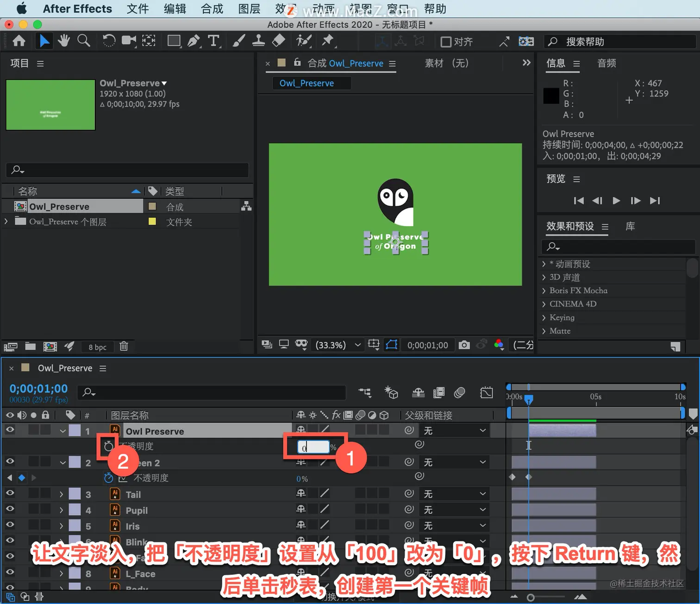
Task: Create new folder in Project panel
Action: 31,346
